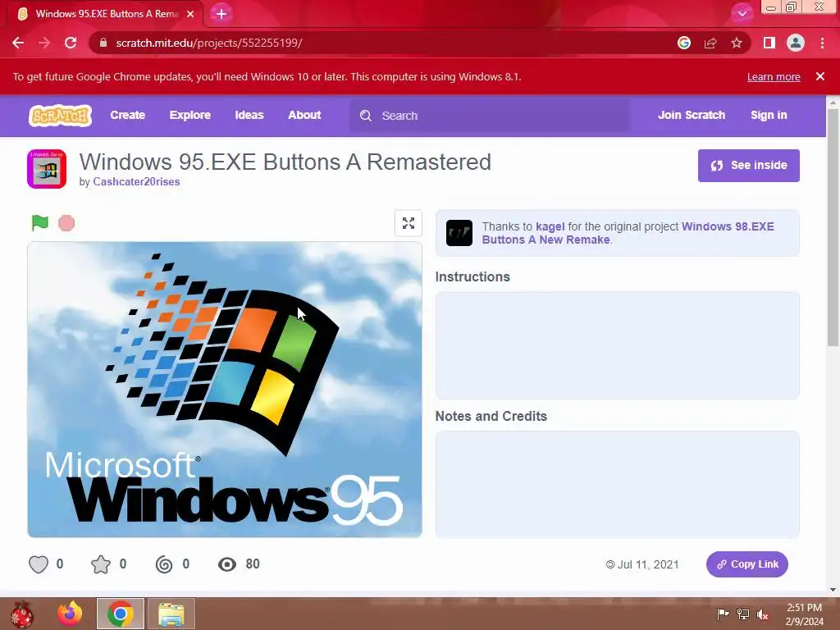840x630 pixels.
Task: Click Join Scratch
Action: [691, 115]
